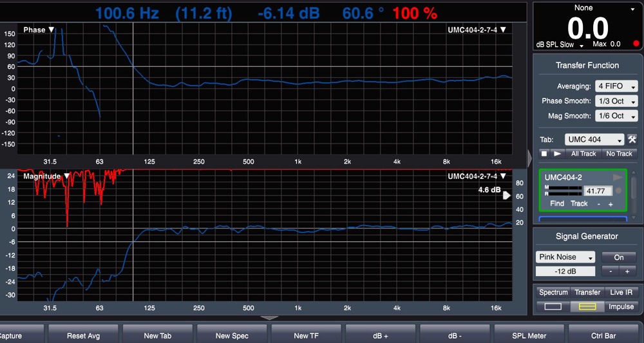Click the UMC404-2 round record indicator
This screenshot has height=343, width=644.
618,190
